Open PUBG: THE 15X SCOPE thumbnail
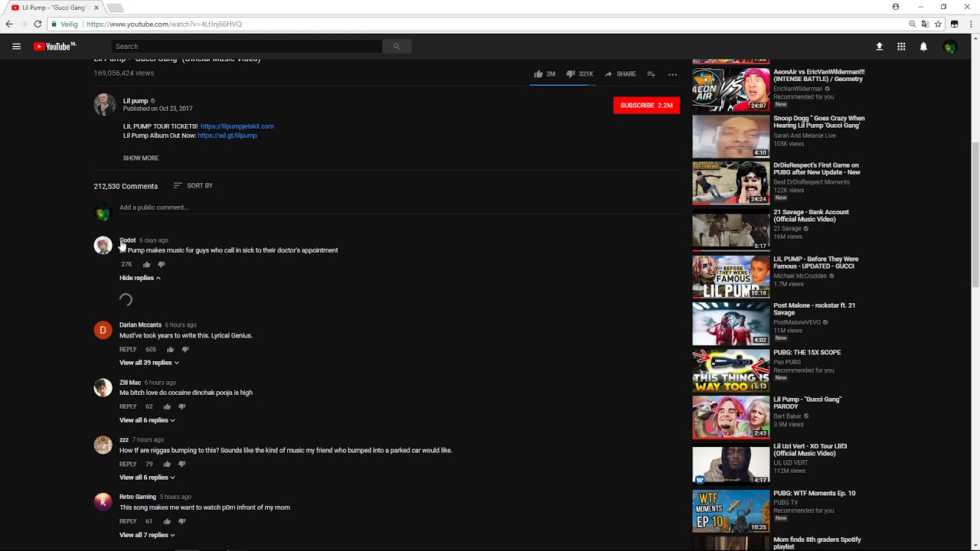Viewport: 980px width, 551px height. click(x=731, y=370)
